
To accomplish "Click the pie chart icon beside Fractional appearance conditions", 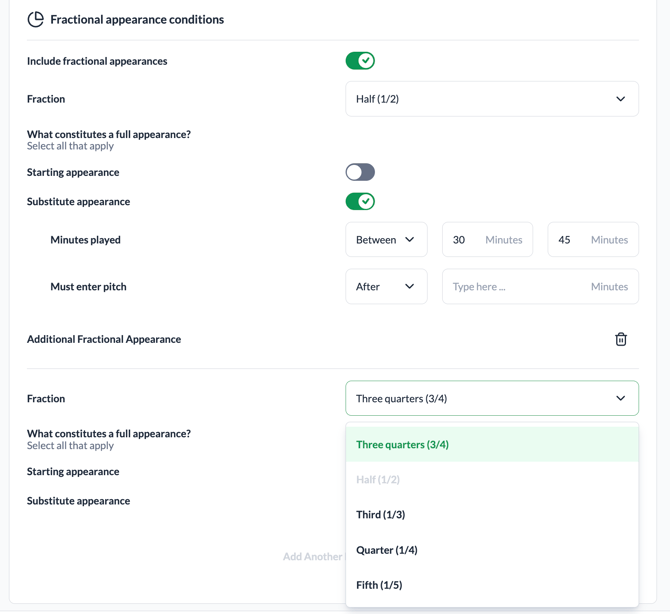I will pos(36,19).
